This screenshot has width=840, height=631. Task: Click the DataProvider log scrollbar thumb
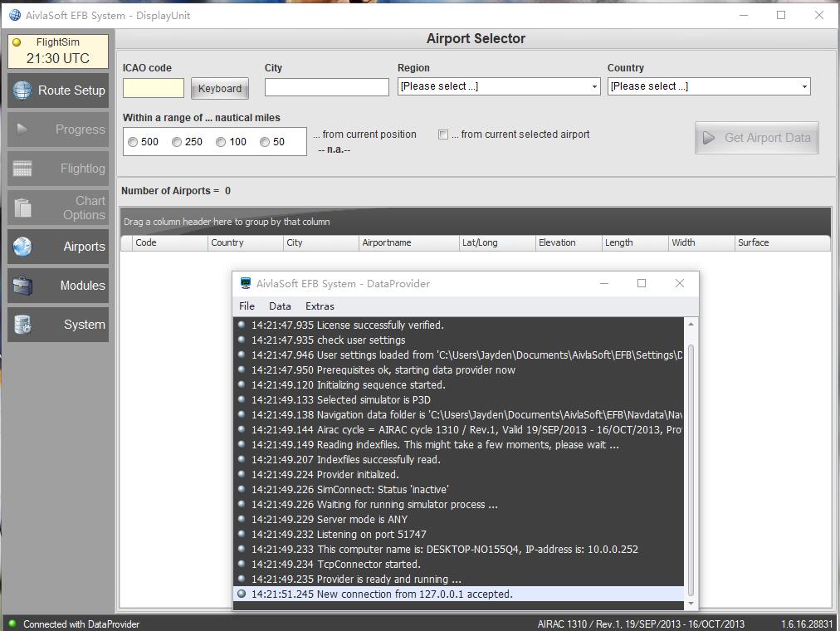(691, 470)
